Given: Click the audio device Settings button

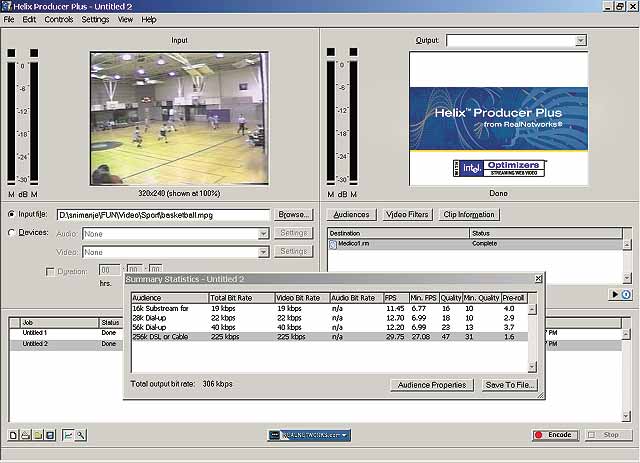Looking at the screenshot, I should coord(293,233).
